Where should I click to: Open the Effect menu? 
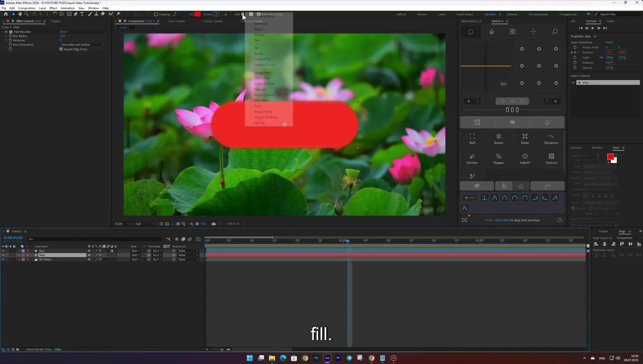click(x=53, y=8)
